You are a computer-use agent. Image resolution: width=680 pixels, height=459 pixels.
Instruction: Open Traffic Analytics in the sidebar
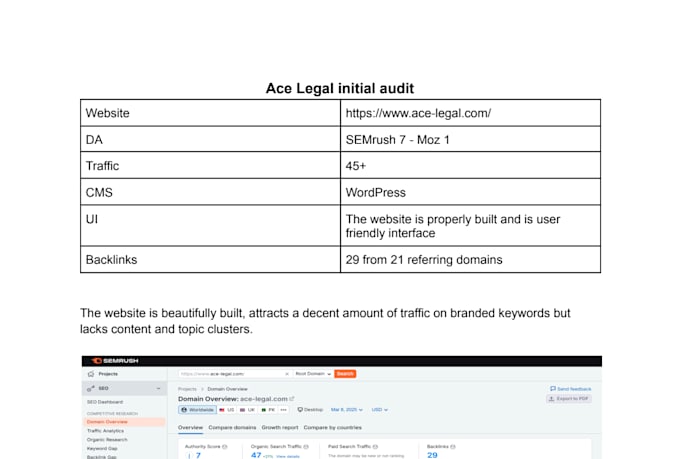click(105, 431)
